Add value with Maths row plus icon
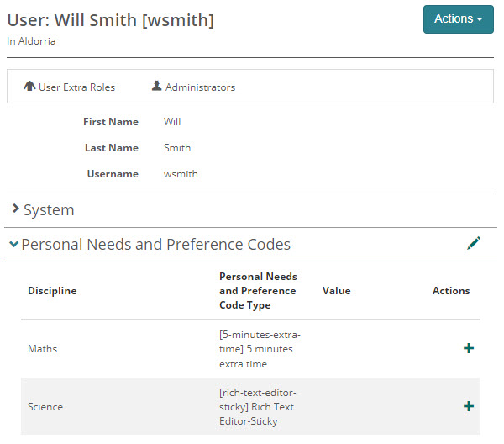This screenshot has width=504, height=444. click(469, 348)
